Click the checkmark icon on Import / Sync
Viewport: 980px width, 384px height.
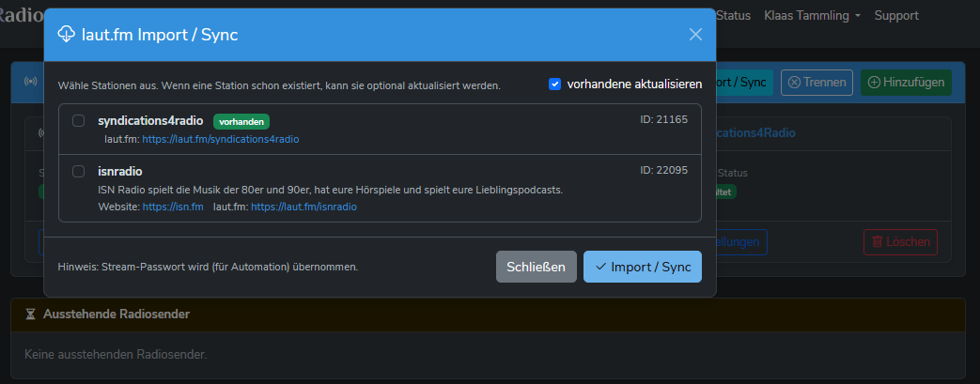[601, 267]
